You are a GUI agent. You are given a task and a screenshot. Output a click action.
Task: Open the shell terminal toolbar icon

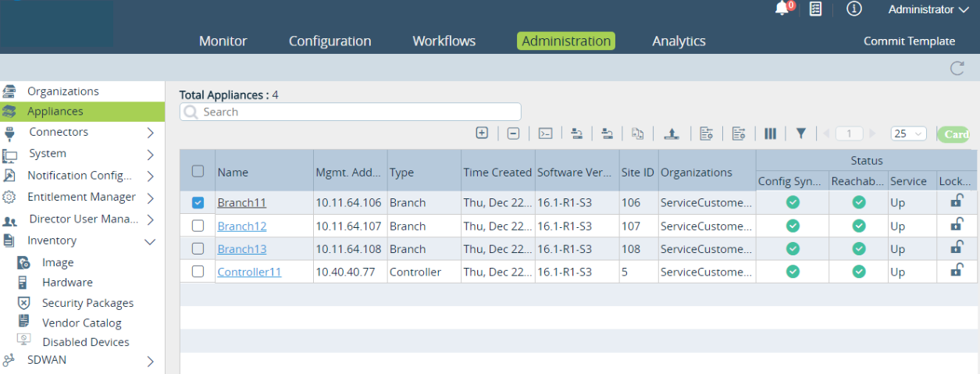(x=546, y=134)
